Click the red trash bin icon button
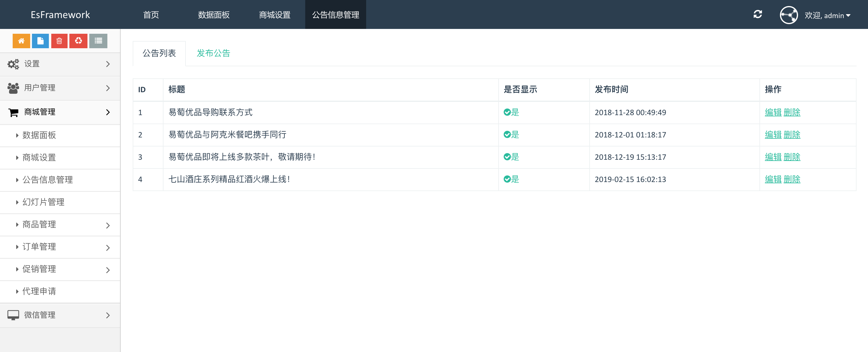The height and width of the screenshot is (352, 868). 59,41
